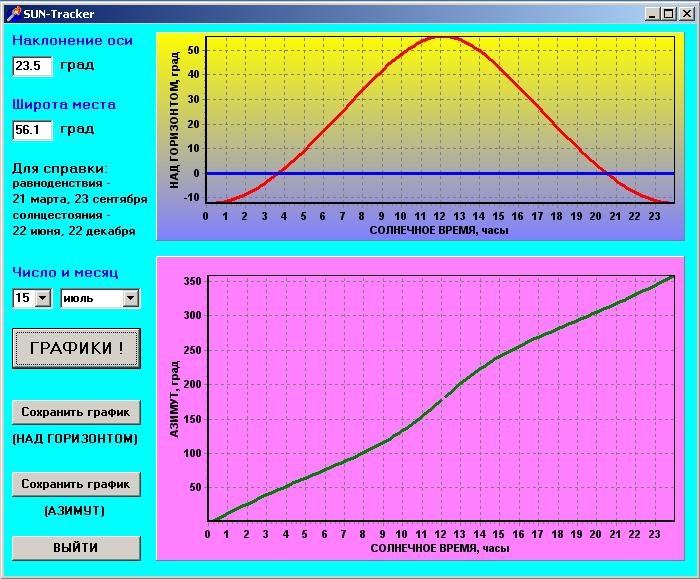This screenshot has height=579, width=700.
Task: Click the июль month combo box text
Action: pos(91,298)
